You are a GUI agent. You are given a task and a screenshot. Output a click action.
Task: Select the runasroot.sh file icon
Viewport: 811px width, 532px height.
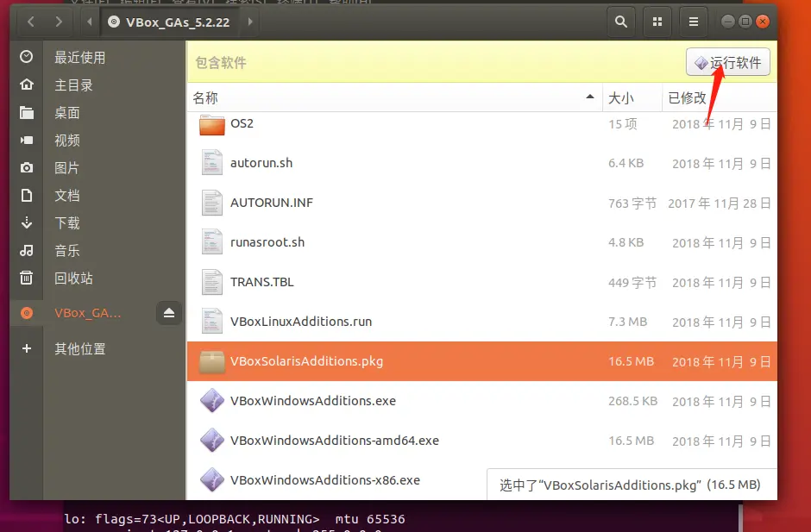[x=212, y=242]
